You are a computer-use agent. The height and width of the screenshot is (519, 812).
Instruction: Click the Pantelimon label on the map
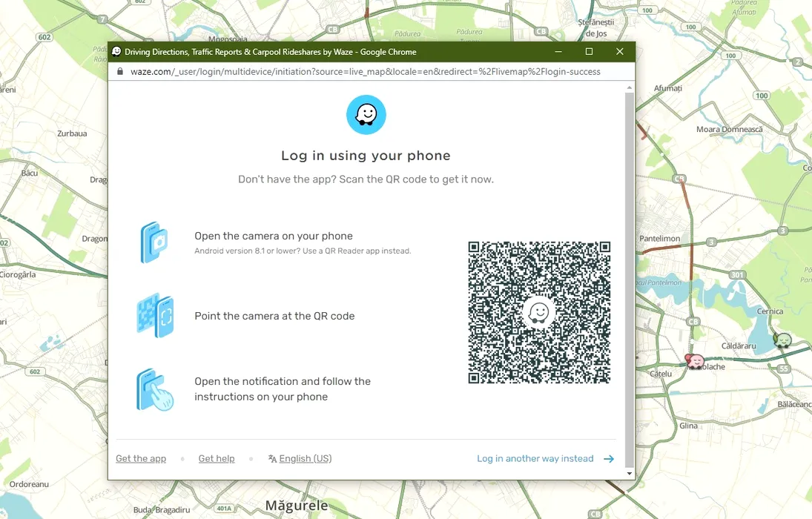coord(660,238)
